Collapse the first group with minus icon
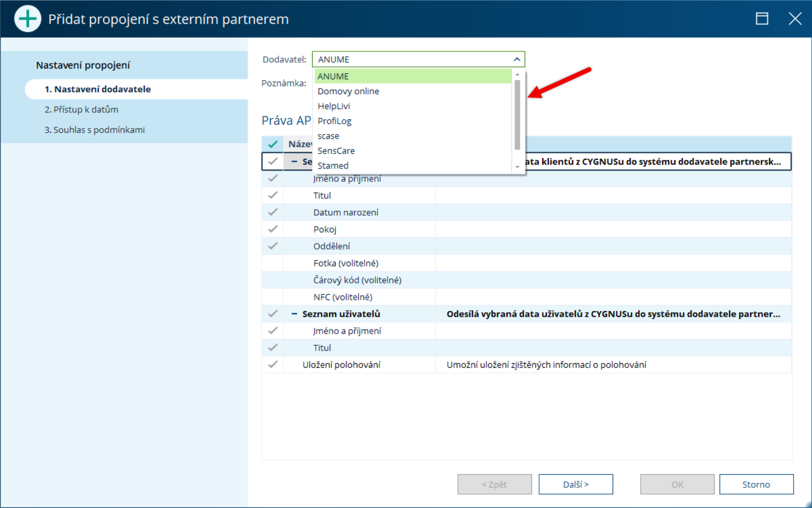 click(294, 161)
